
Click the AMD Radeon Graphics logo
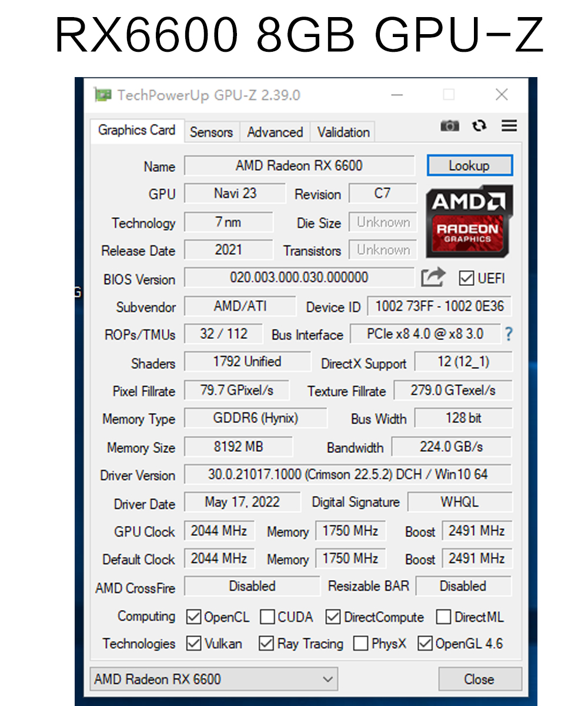(x=469, y=222)
